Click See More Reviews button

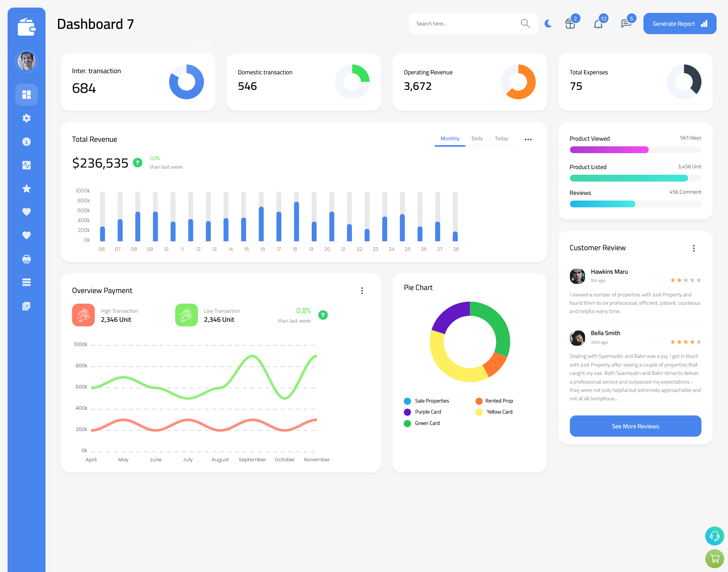635,426
